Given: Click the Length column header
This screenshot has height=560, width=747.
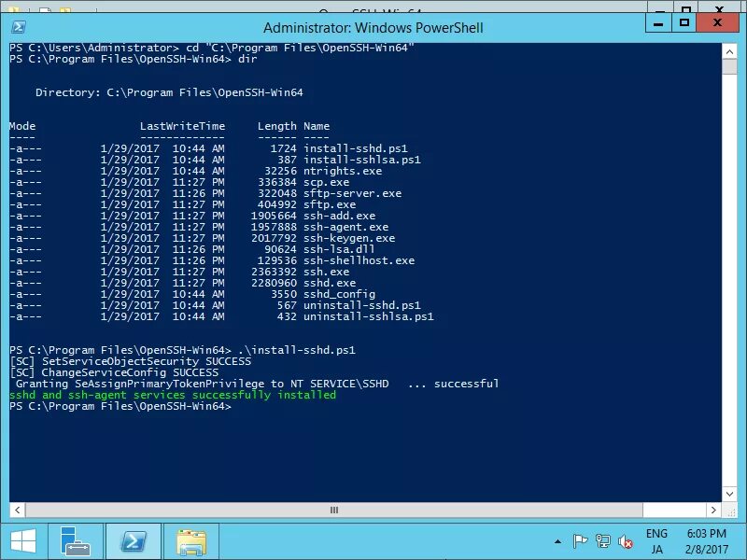Looking at the screenshot, I should (277, 126).
